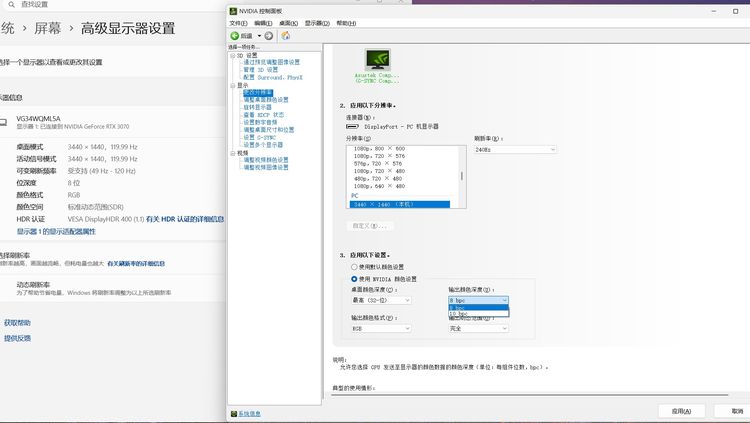750x423 pixels.
Task: Open 有关 HDR 认证的详细信息 link
Action: click(185, 219)
